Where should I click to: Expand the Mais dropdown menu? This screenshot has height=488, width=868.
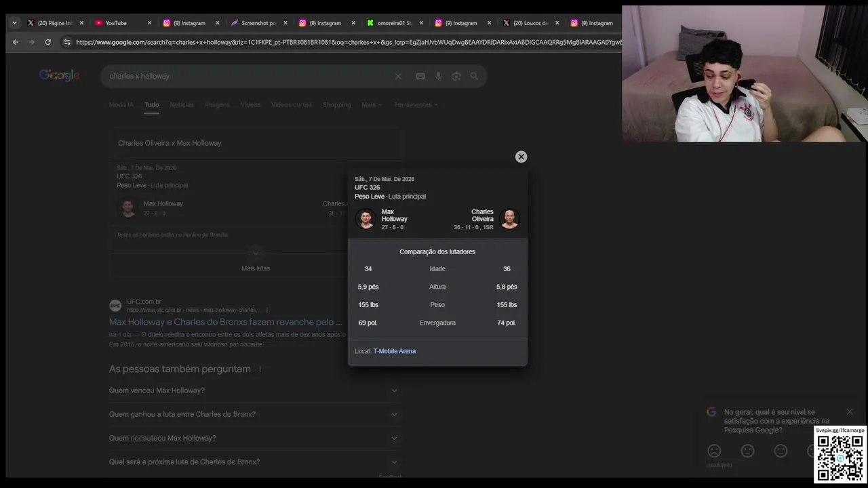click(x=371, y=105)
